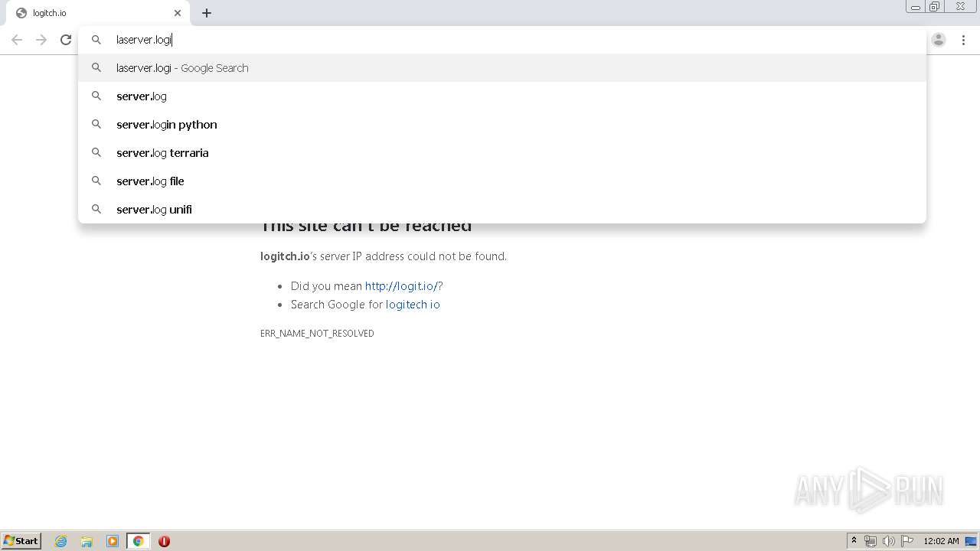Choose 'server.login python' suggestion
980x551 pixels.
point(502,125)
